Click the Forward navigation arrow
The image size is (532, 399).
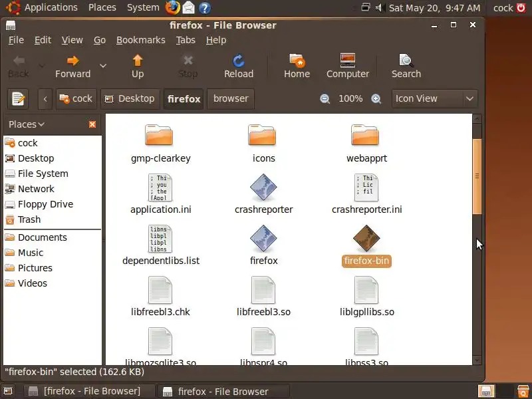tap(72, 66)
